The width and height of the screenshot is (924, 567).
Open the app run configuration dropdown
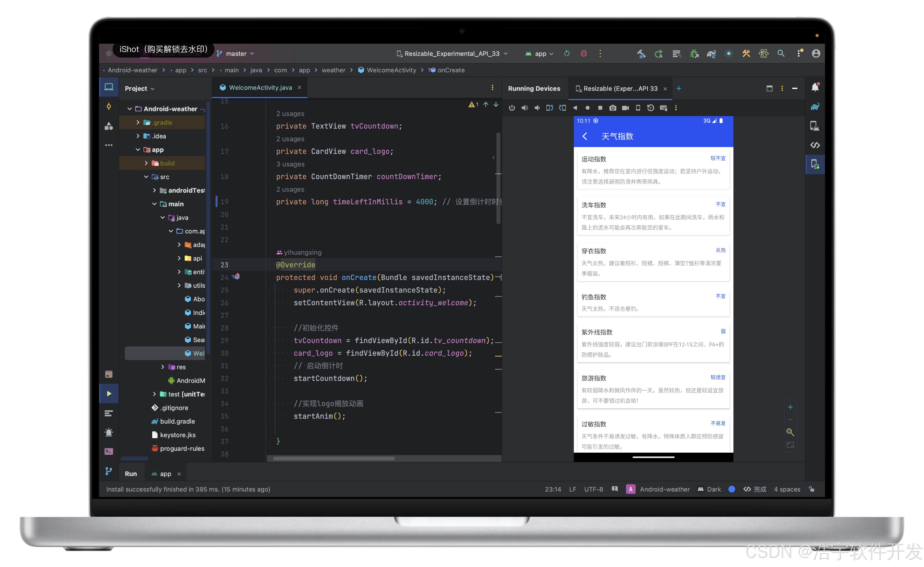point(540,54)
